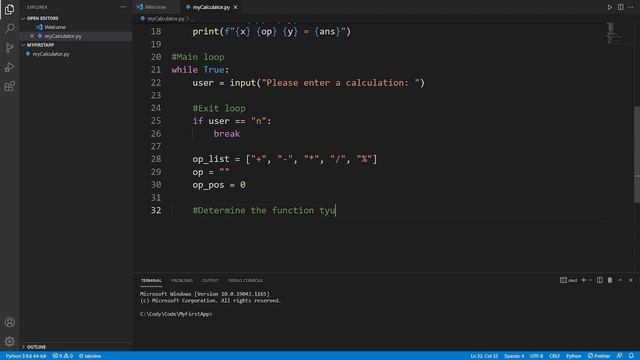Close the terminal panel
Viewport: 640px width, 360px height.
tap(631, 280)
